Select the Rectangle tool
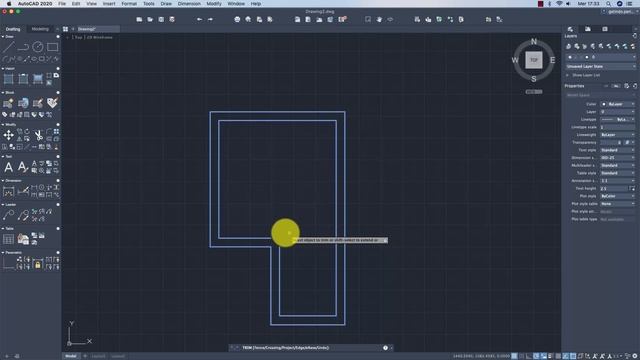Viewport: 640px width, 360px height. pyautogui.click(x=53, y=47)
